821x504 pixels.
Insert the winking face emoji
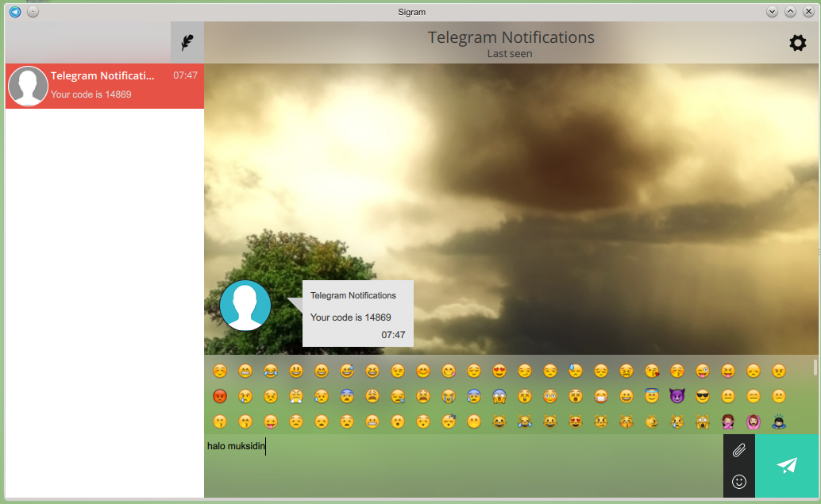pyautogui.click(x=398, y=371)
